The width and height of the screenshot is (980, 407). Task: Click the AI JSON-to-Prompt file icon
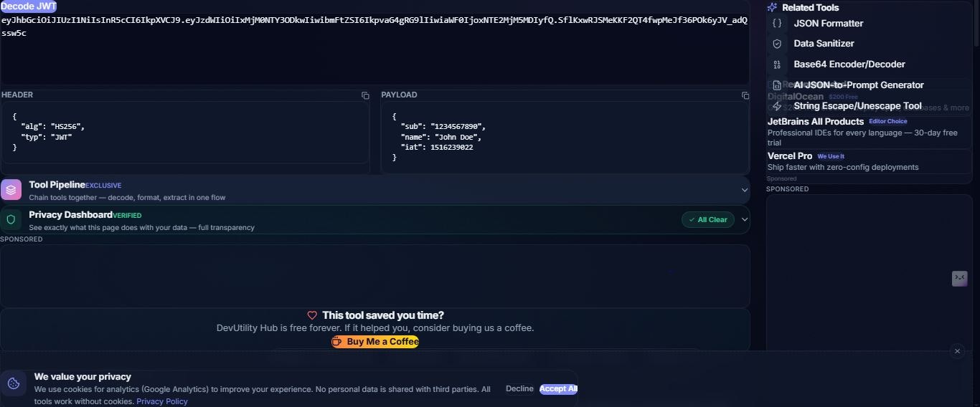[x=777, y=85]
